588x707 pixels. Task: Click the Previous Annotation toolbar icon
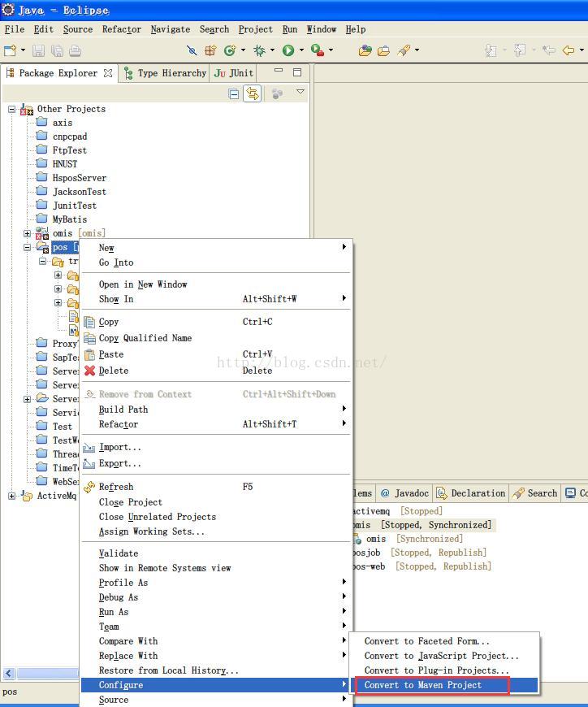[520, 50]
